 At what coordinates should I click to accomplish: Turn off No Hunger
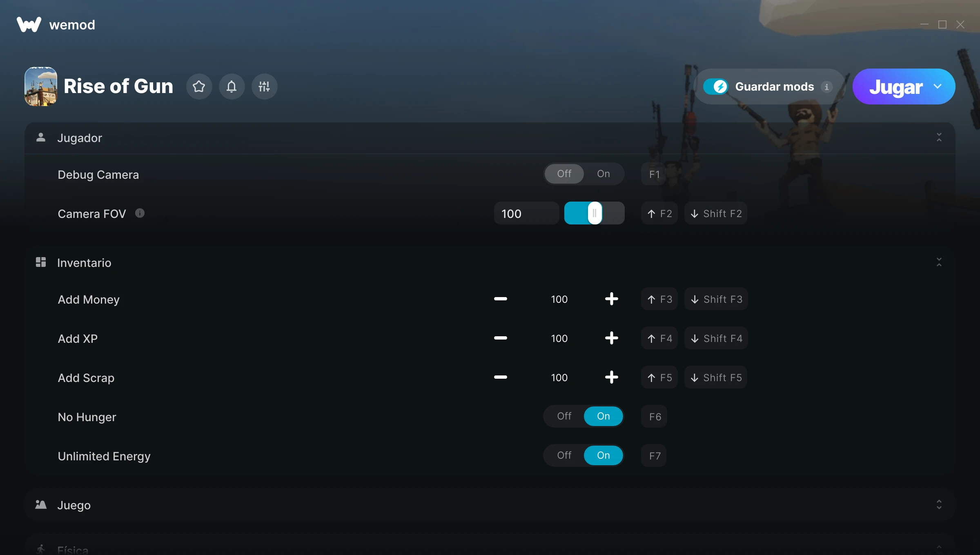pos(564,416)
